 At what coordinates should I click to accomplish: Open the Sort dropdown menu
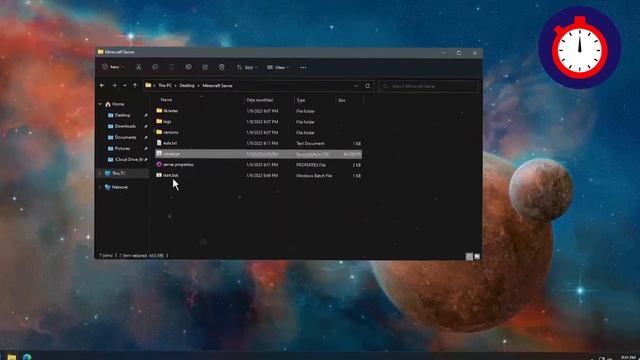pos(247,67)
